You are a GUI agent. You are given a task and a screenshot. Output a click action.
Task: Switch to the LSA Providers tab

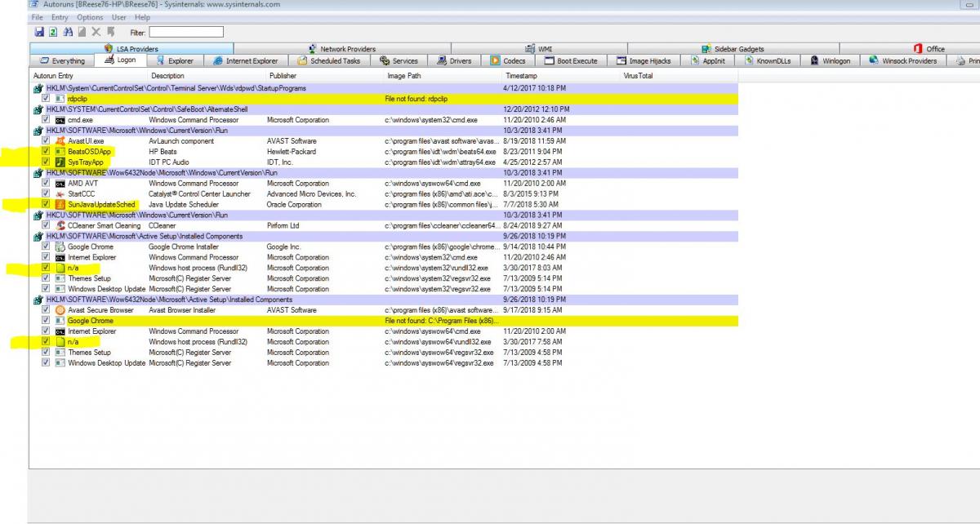pyautogui.click(x=131, y=49)
